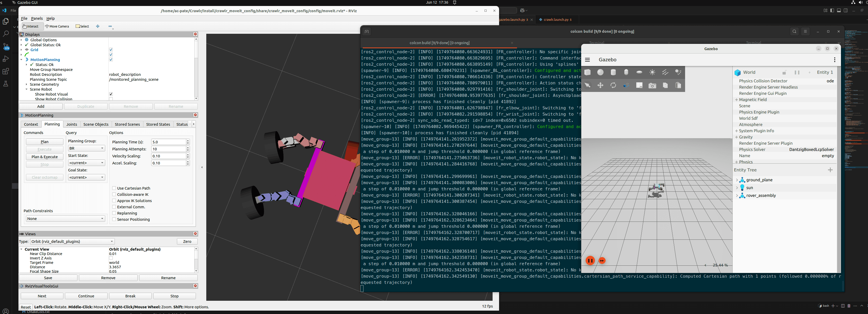Enable the Use Cartesian Path checkbox

point(114,188)
